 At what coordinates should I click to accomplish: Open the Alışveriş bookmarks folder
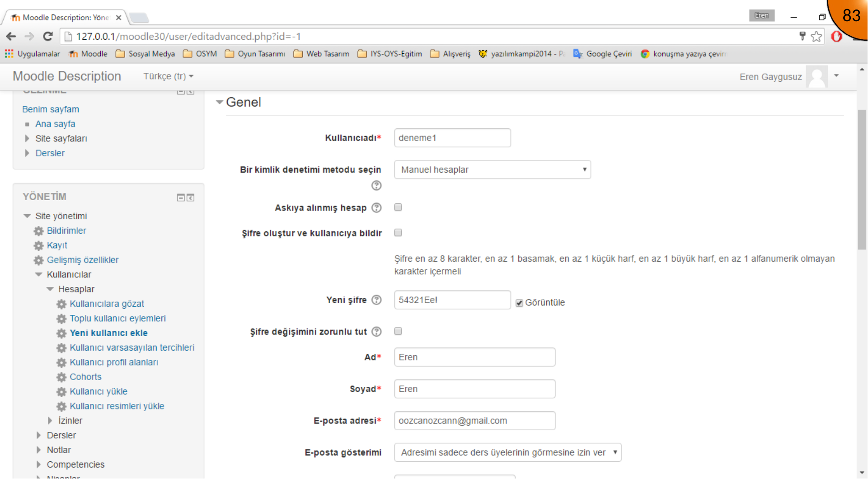point(450,54)
